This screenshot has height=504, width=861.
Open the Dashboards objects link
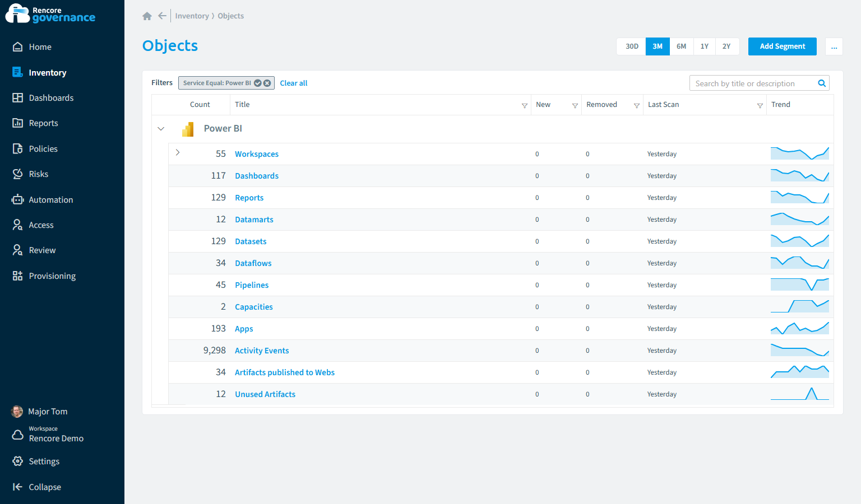click(257, 176)
